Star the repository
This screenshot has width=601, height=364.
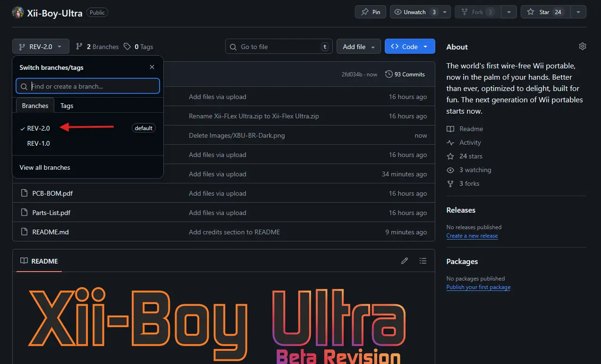point(546,12)
